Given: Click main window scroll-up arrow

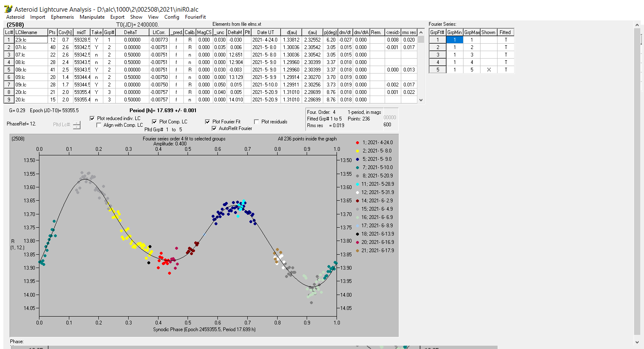Looking at the screenshot, I should [637, 25].
